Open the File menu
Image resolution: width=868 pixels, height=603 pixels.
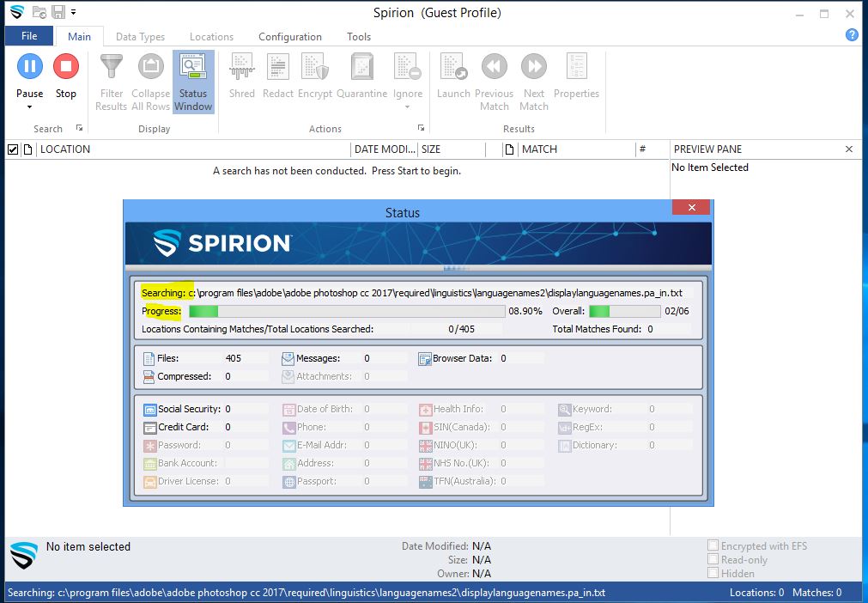(28, 36)
